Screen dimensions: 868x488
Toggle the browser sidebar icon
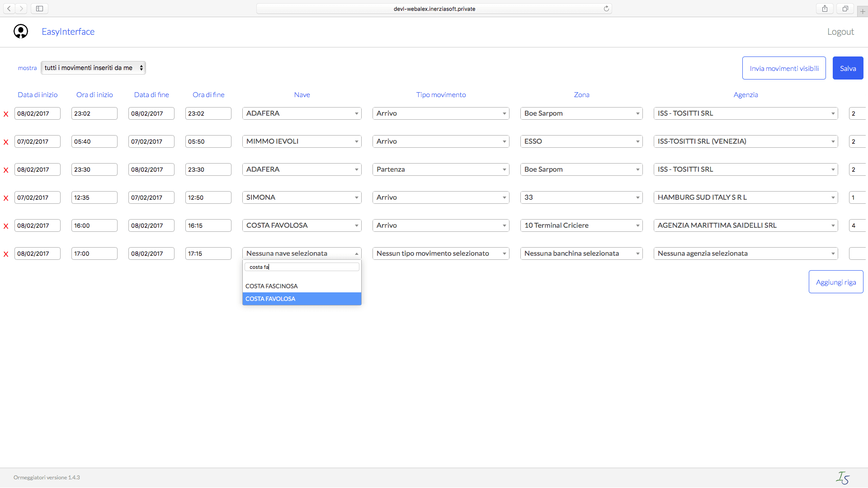tap(39, 8)
